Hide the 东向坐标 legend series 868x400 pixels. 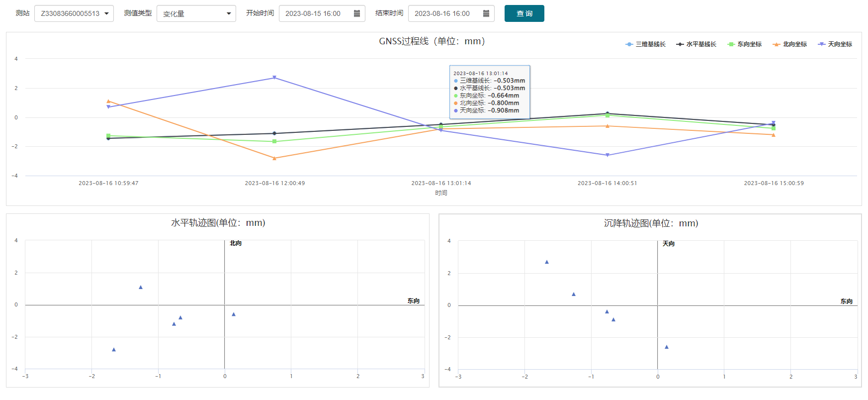click(x=745, y=44)
